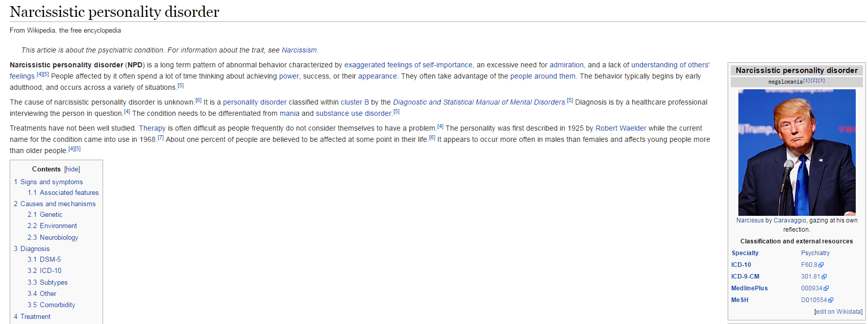Go to ICD-10 subsection in contents
This screenshot has height=324, width=868.
click(44, 270)
